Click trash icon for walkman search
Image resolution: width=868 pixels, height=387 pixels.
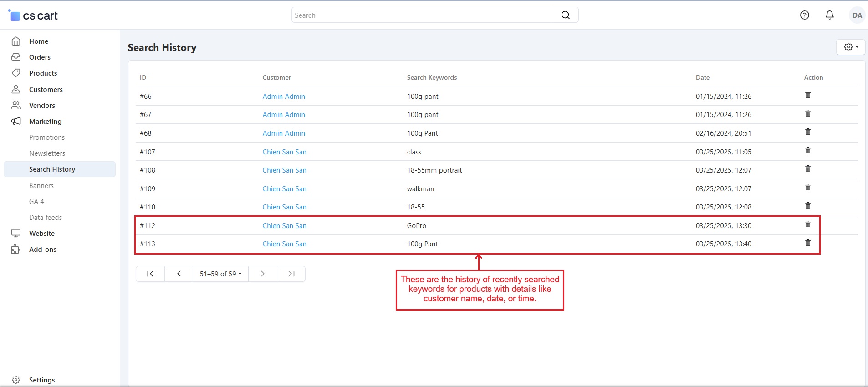pos(807,188)
